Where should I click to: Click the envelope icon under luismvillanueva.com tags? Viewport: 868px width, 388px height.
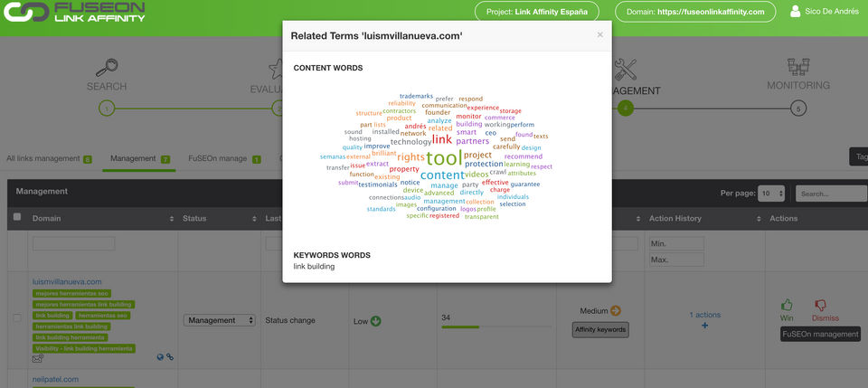tap(38, 358)
